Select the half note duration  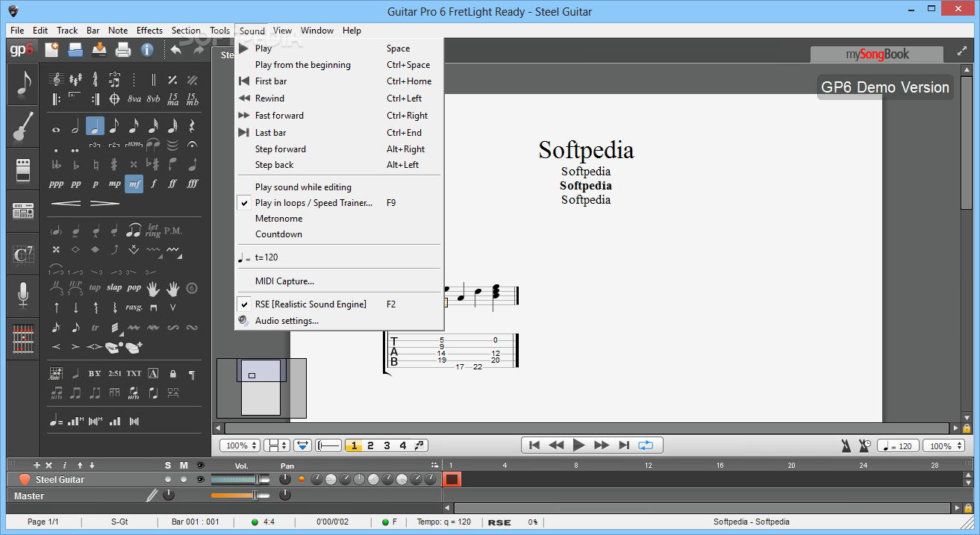pos(75,126)
